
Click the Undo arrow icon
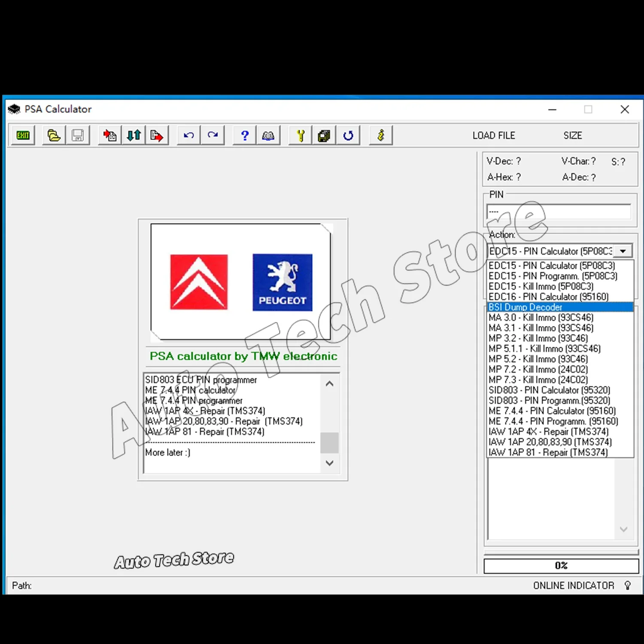(188, 135)
